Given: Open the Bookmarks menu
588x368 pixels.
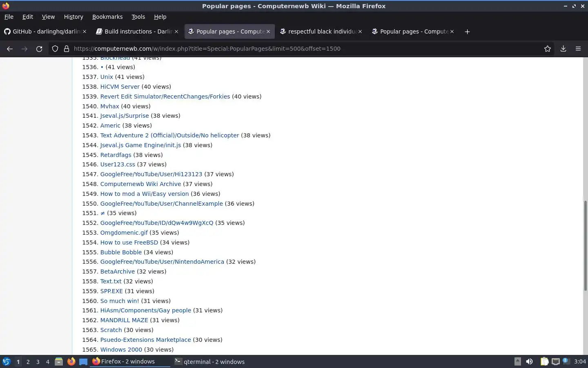Looking at the screenshot, I should [x=107, y=17].
